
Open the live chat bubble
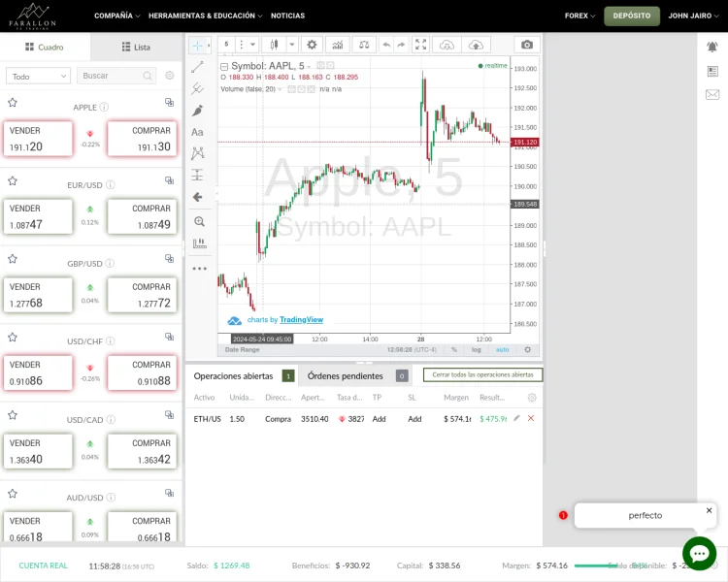tap(699, 553)
